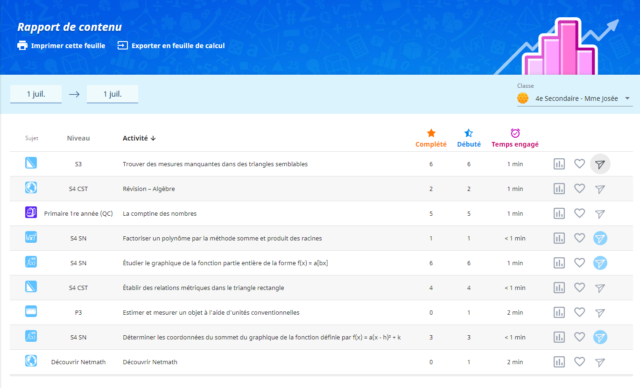Click the printer icon in the header
The image size is (640, 388).
22,45
